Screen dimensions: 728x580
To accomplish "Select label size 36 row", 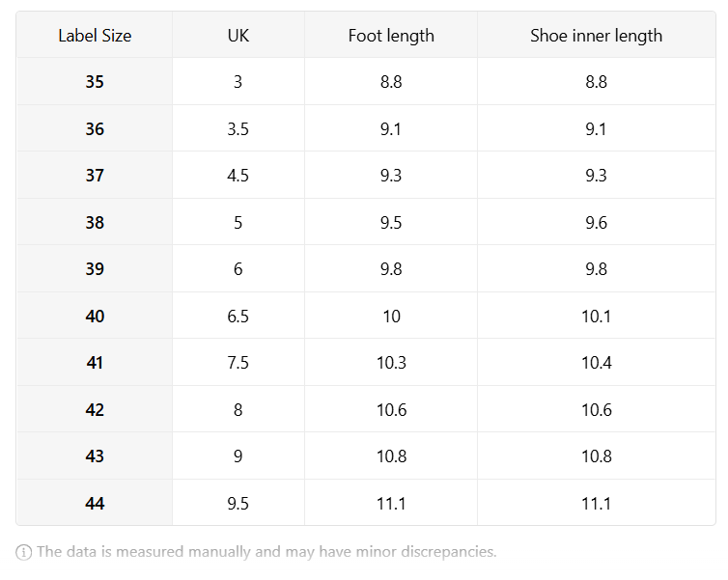I will pos(366,128).
